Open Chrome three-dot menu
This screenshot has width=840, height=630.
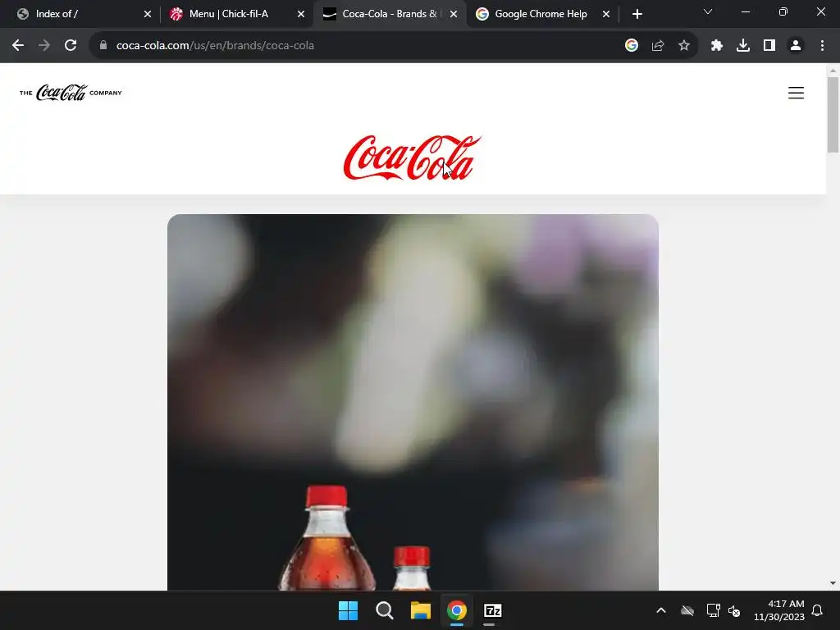pyautogui.click(x=822, y=46)
